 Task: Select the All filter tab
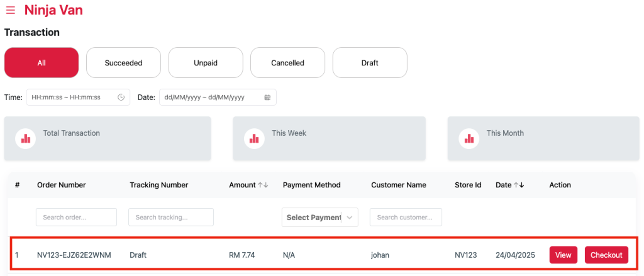click(42, 63)
